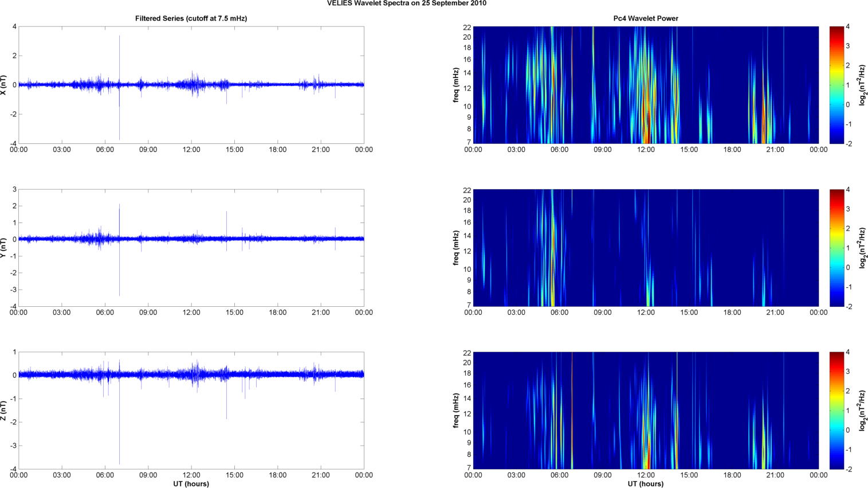Click the 21:00 tick under middle wavelet plot
Image resolution: width=868 pixels, height=488 pixels.
coord(775,313)
